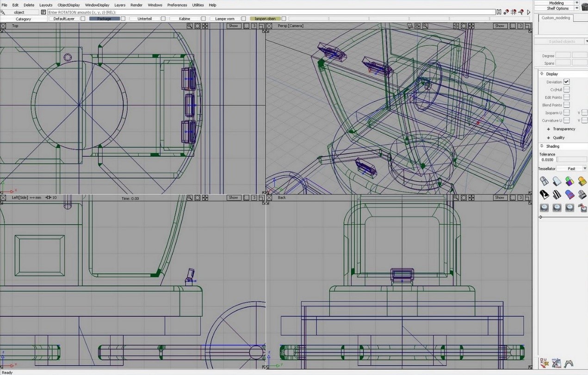Click the trash can icon on the shelf
Screen dimensions: 588x375
tap(584, 6)
